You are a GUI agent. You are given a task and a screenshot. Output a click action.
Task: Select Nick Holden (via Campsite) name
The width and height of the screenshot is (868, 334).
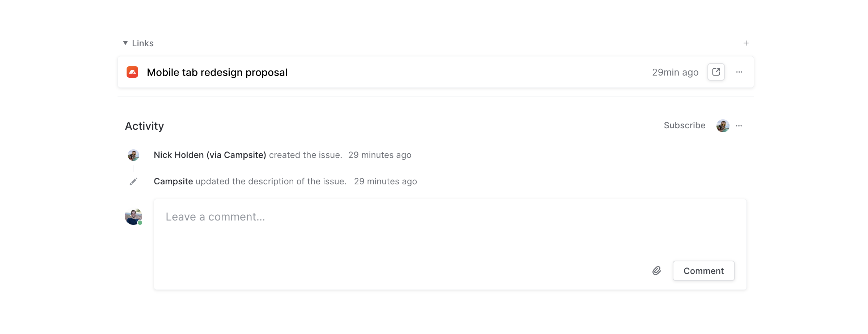pos(210,155)
